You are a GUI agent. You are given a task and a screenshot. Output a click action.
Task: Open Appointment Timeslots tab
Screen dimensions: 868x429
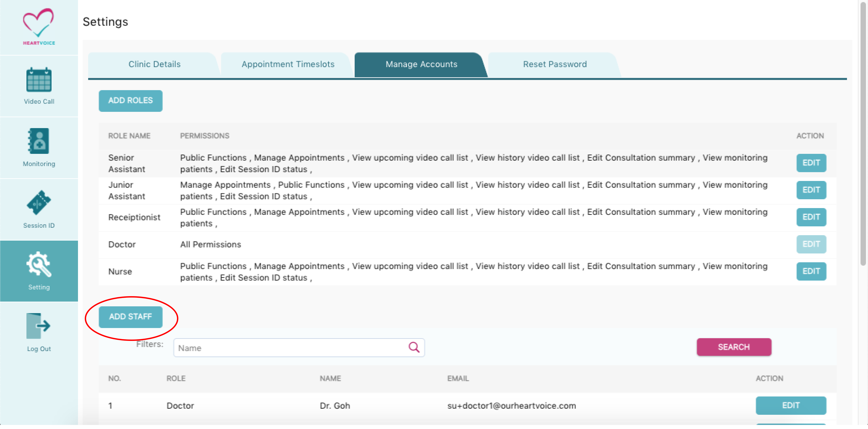[288, 64]
